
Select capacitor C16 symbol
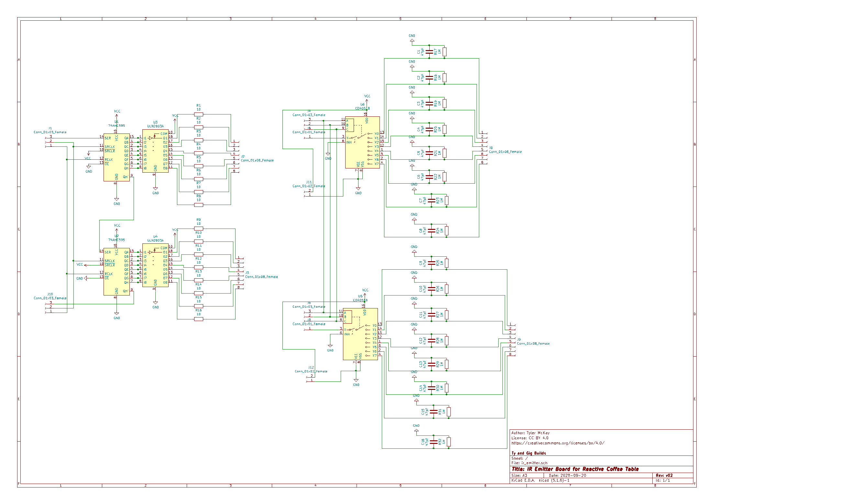[x=433, y=442]
